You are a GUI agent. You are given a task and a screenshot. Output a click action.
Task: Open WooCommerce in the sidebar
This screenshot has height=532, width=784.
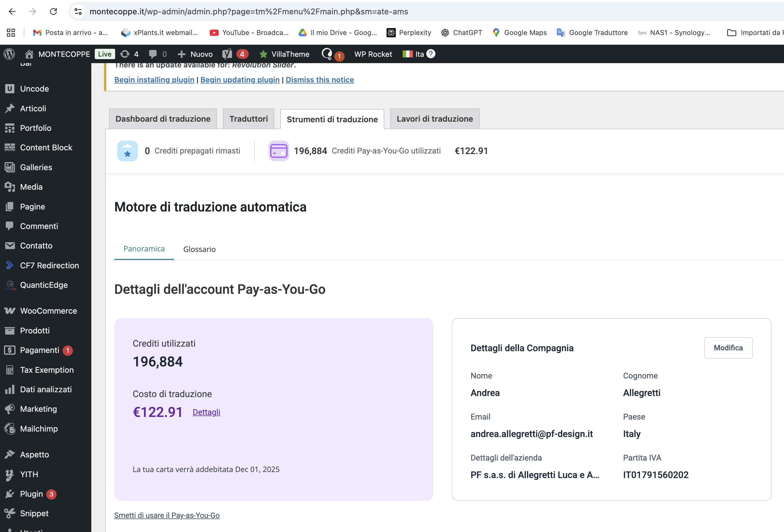[x=48, y=311]
